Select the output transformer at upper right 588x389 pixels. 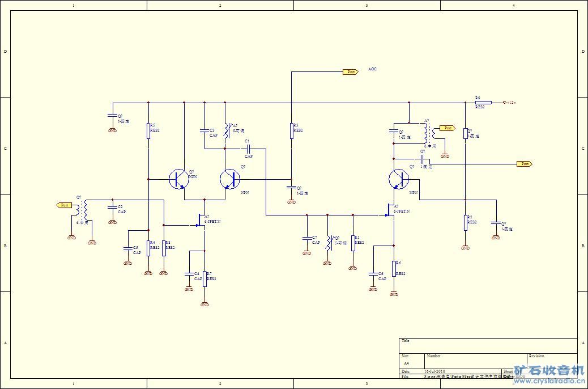(429, 133)
